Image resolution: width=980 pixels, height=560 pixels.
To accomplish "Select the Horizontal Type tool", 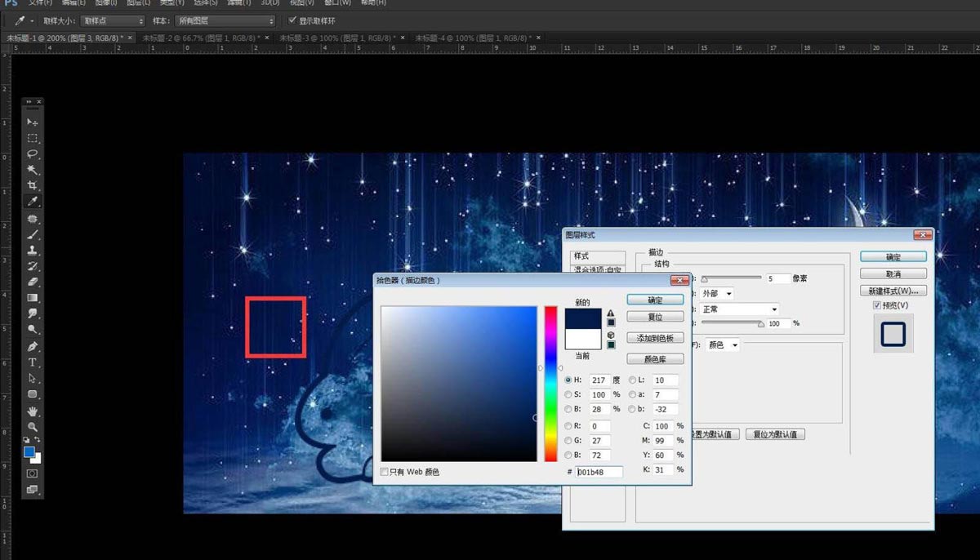I will point(33,362).
